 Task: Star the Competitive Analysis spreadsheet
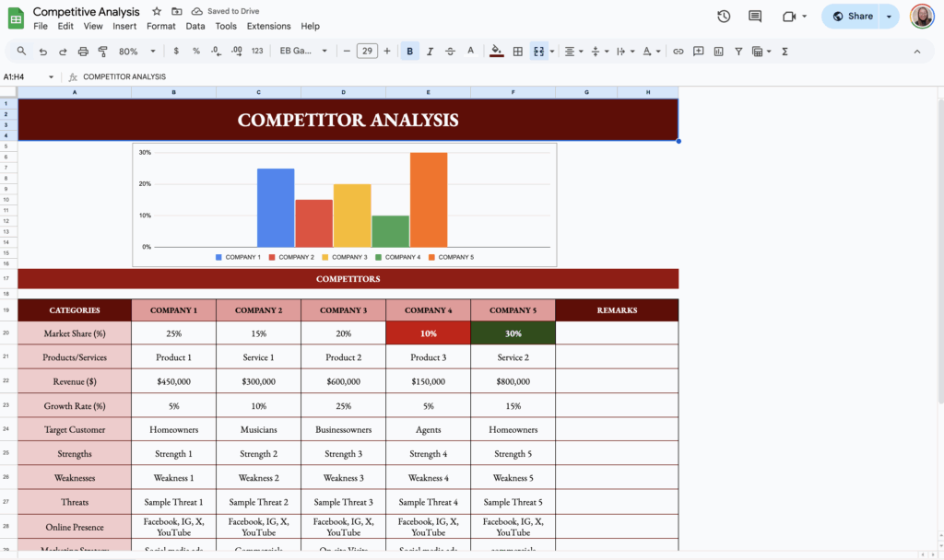tap(156, 11)
